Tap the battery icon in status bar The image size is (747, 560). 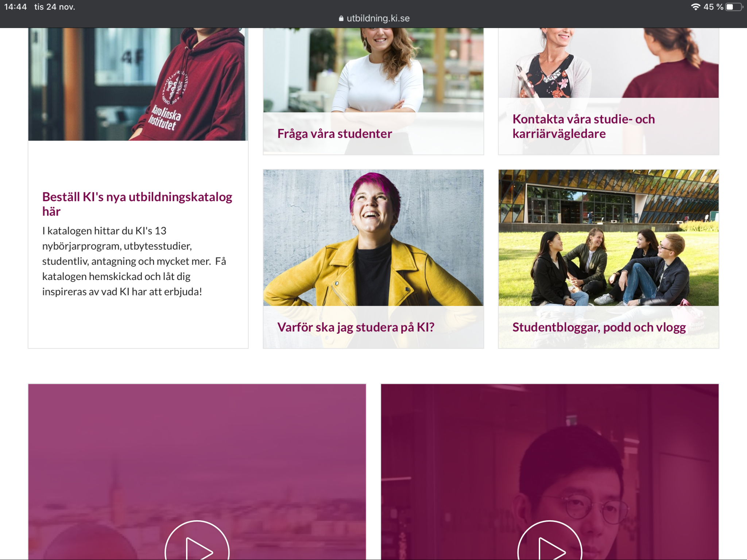click(x=734, y=7)
